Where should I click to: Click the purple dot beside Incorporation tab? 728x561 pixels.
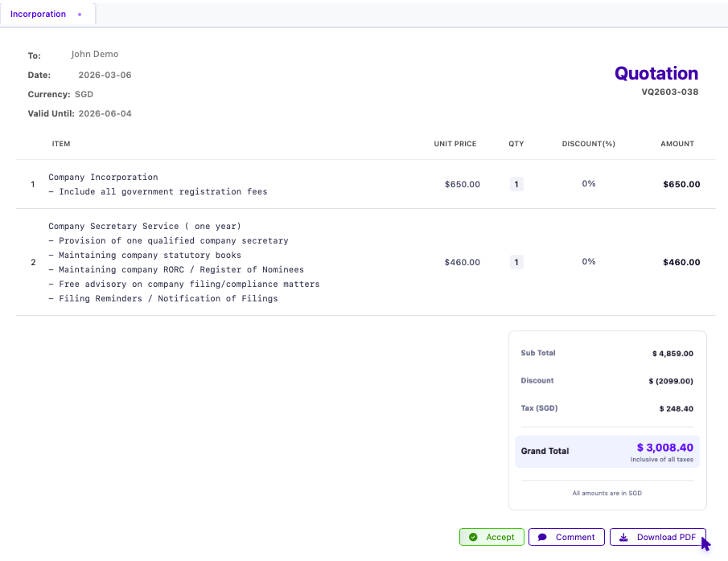(x=80, y=14)
